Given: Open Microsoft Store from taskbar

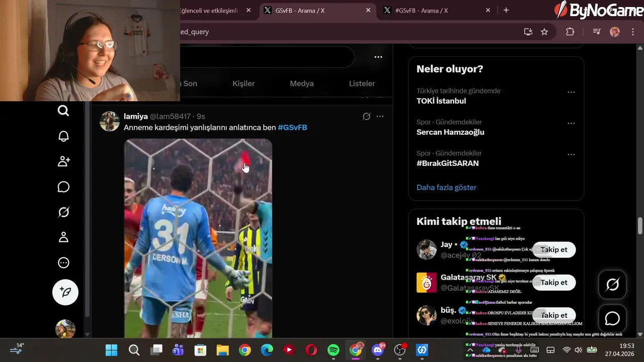Looking at the screenshot, I should pos(200,350).
